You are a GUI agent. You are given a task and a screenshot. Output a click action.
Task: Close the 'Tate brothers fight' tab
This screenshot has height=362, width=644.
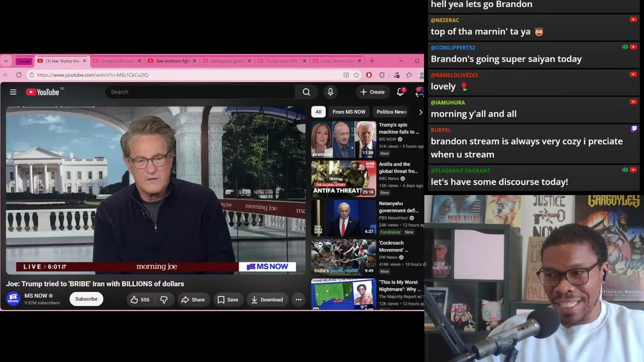coord(195,61)
